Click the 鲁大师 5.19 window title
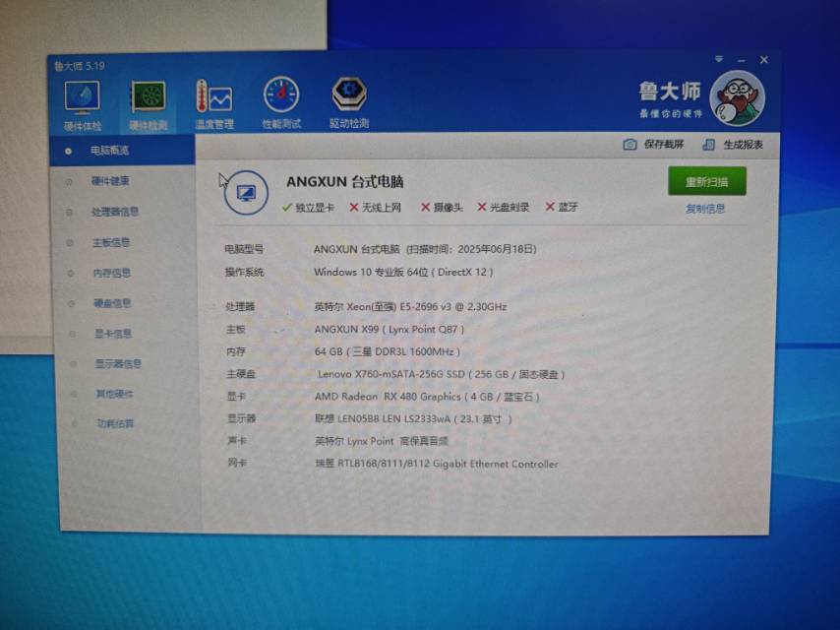 [80, 66]
